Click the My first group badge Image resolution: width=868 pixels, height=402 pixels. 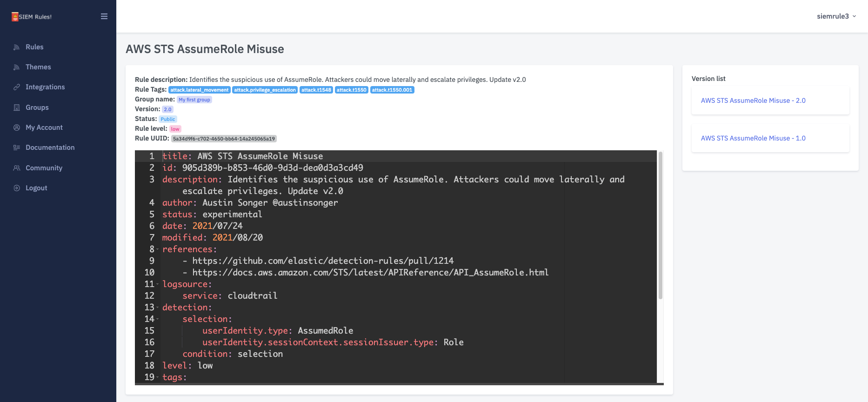tap(194, 100)
